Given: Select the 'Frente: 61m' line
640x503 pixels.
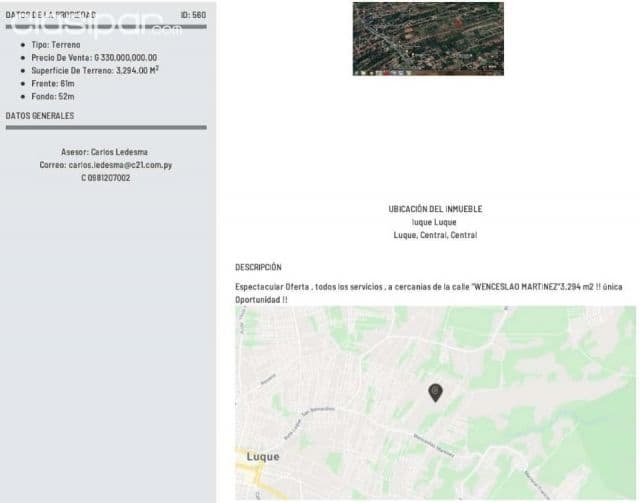Looking at the screenshot, I should point(53,84).
